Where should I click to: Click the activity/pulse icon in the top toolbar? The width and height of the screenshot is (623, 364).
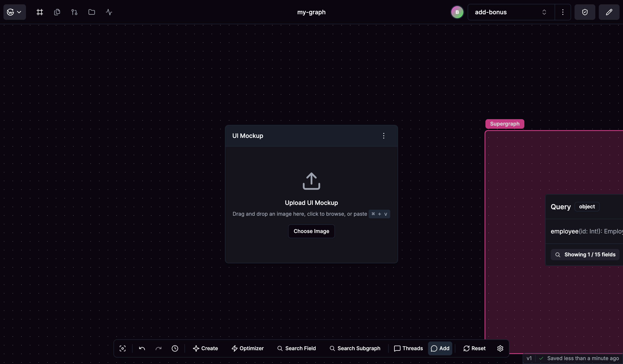pos(109,12)
